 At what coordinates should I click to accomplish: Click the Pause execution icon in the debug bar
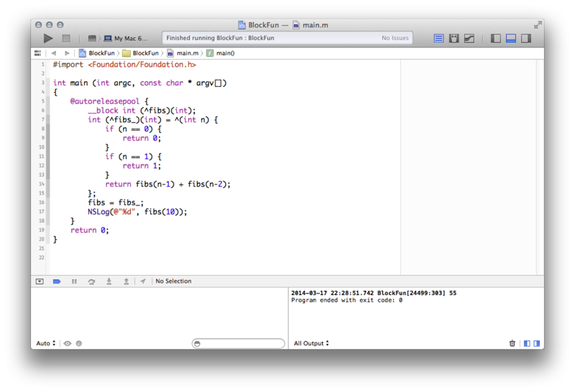[x=74, y=281]
